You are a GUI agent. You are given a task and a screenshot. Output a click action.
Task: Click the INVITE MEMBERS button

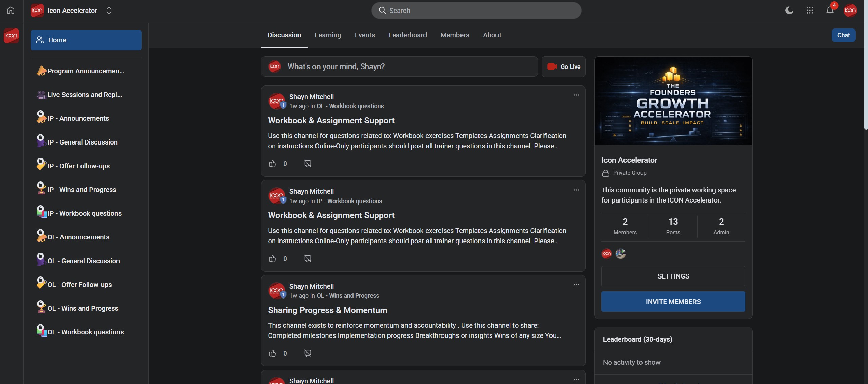tap(673, 302)
